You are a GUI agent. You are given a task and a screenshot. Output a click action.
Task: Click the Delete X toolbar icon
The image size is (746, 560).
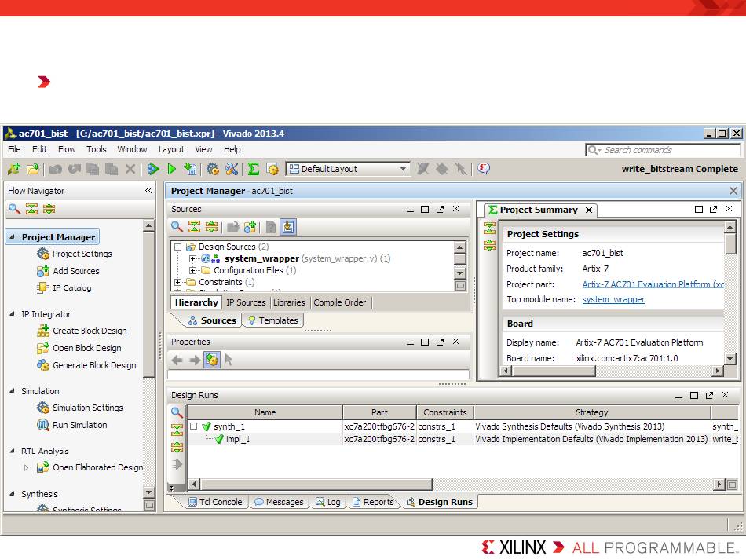coord(130,168)
